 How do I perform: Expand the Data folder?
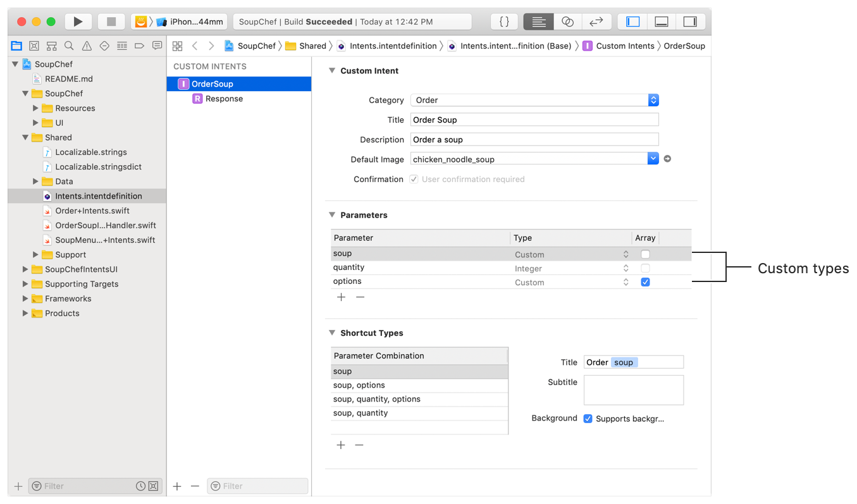pos(36,181)
